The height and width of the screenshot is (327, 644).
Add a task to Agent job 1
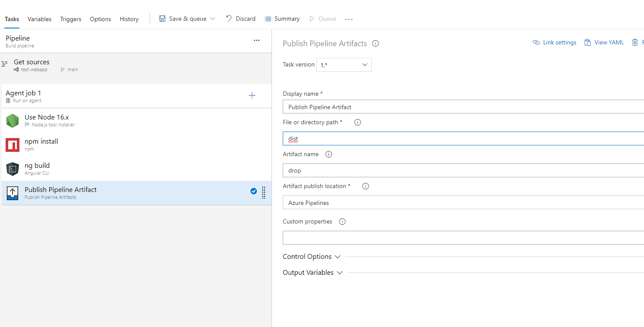tap(252, 95)
